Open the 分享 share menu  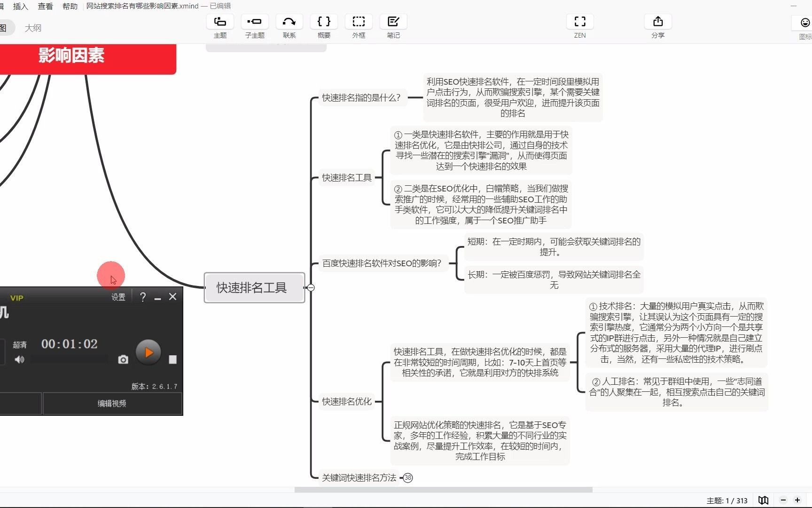658,26
